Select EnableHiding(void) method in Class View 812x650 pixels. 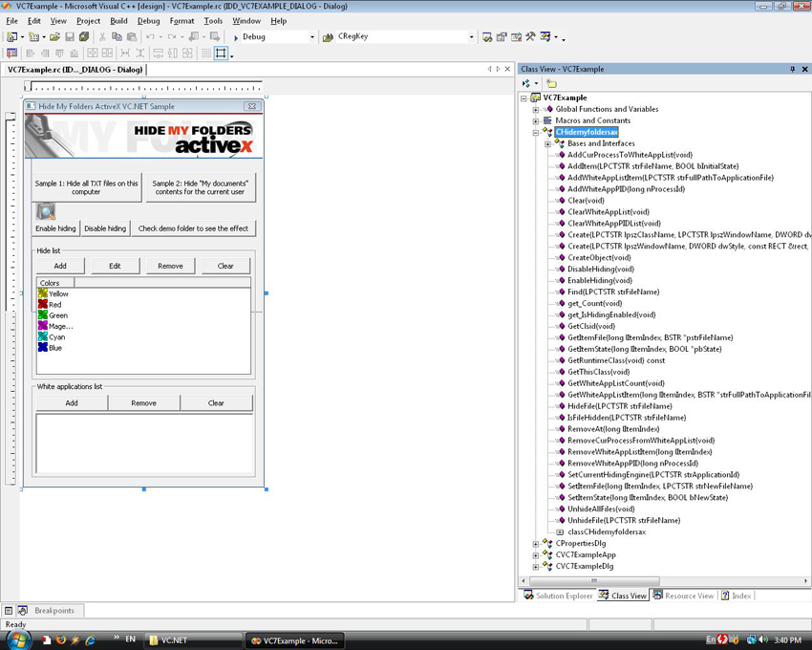tap(599, 280)
